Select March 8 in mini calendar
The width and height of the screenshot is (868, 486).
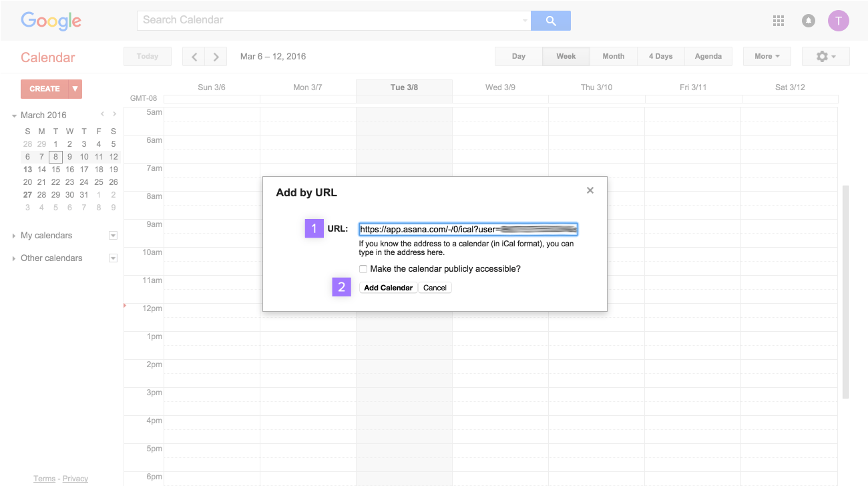tap(56, 157)
